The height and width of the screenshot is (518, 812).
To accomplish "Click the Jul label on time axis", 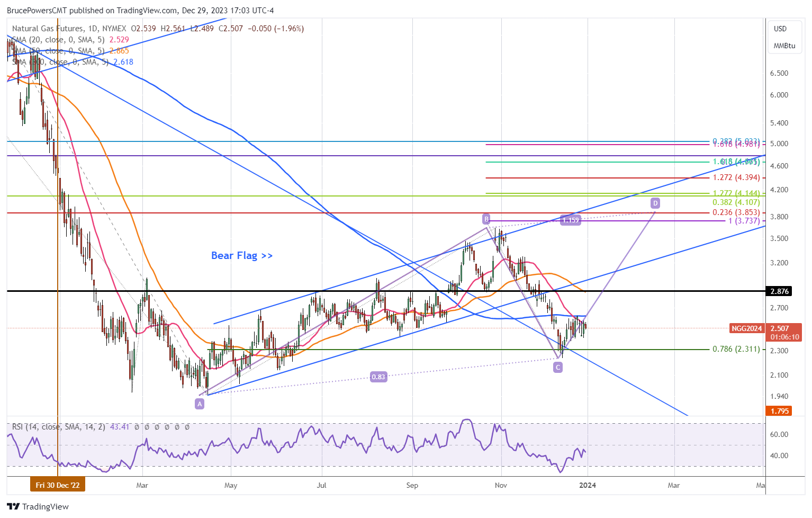I will tap(321, 485).
